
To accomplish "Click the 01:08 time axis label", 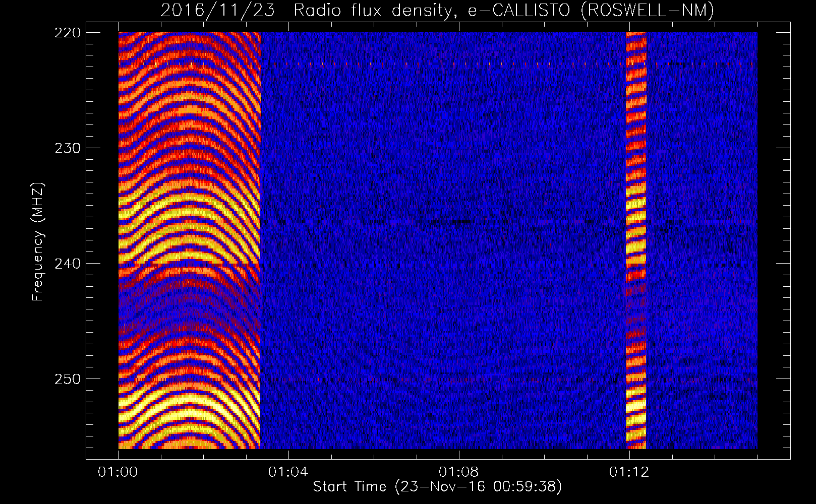I will click(458, 472).
